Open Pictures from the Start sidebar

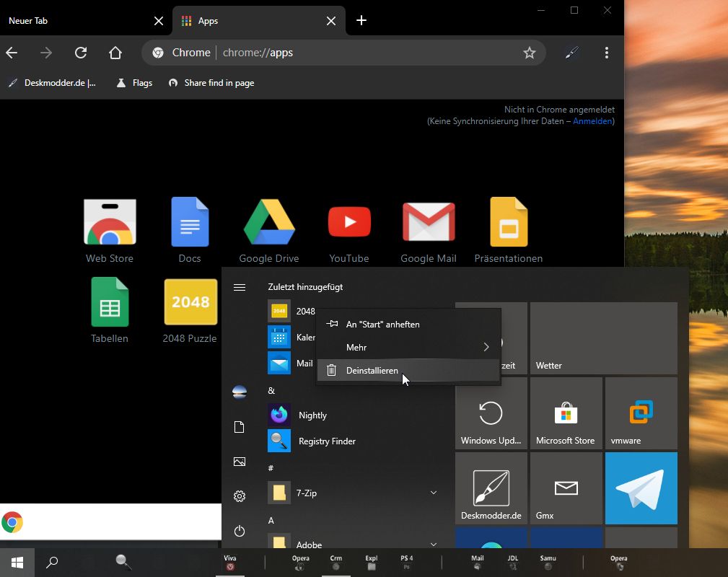240,462
